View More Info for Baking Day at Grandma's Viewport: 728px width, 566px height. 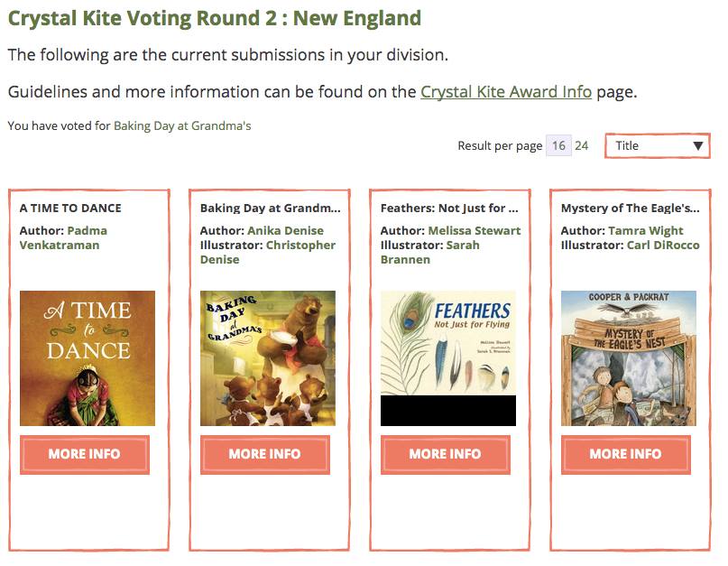pos(265,454)
